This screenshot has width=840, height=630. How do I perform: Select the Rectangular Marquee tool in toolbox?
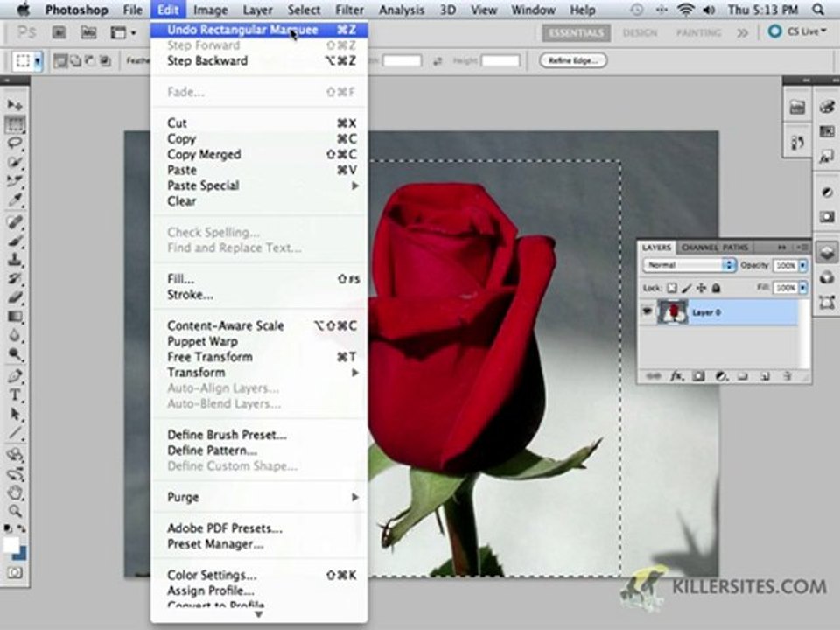click(x=15, y=124)
